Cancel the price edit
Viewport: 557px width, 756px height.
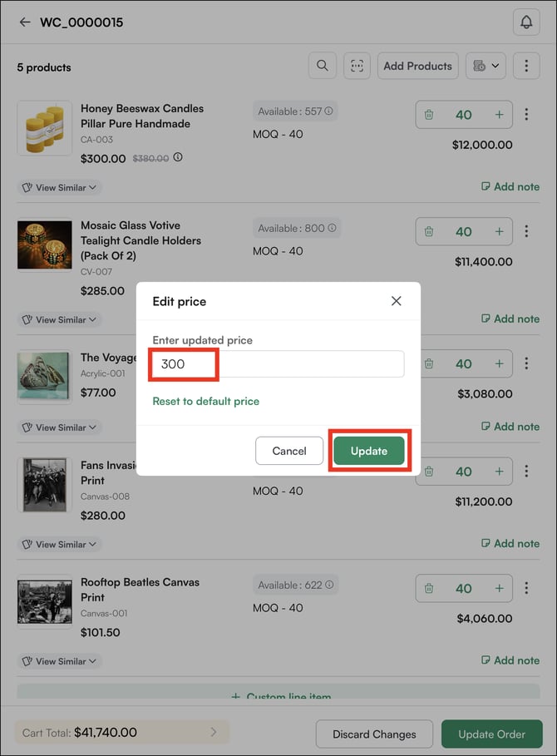tap(289, 451)
